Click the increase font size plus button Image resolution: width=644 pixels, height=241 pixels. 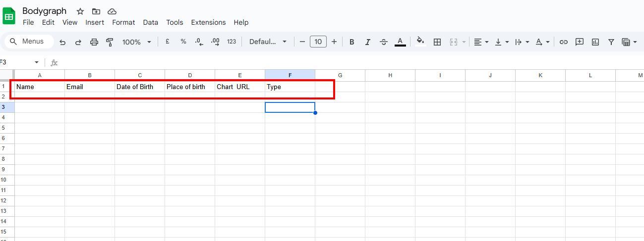click(334, 42)
